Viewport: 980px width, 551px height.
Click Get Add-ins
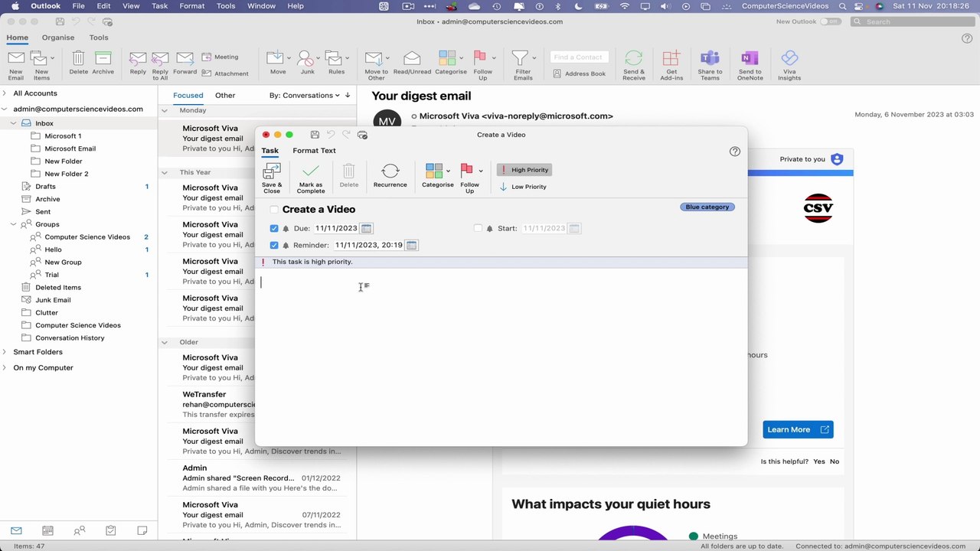coord(671,65)
